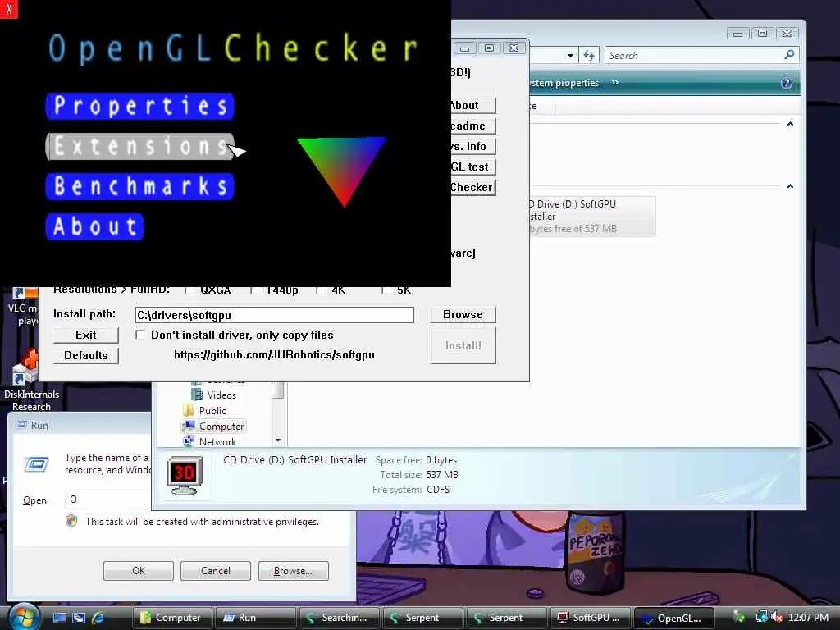The height and width of the screenshot is (630, 840).
Task: Open the github.com/JHRobotics/softgpu link
Action: click(x=274, y=354)
